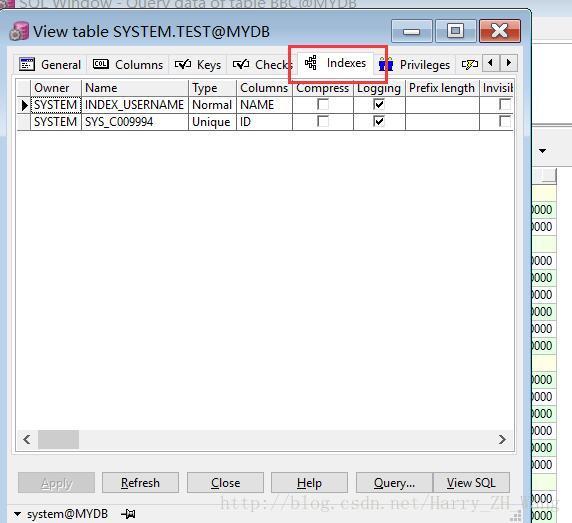Toggle Logging for INDEX_USERNAME
Viewport: 572px width, 523px height.
point(379,105)
